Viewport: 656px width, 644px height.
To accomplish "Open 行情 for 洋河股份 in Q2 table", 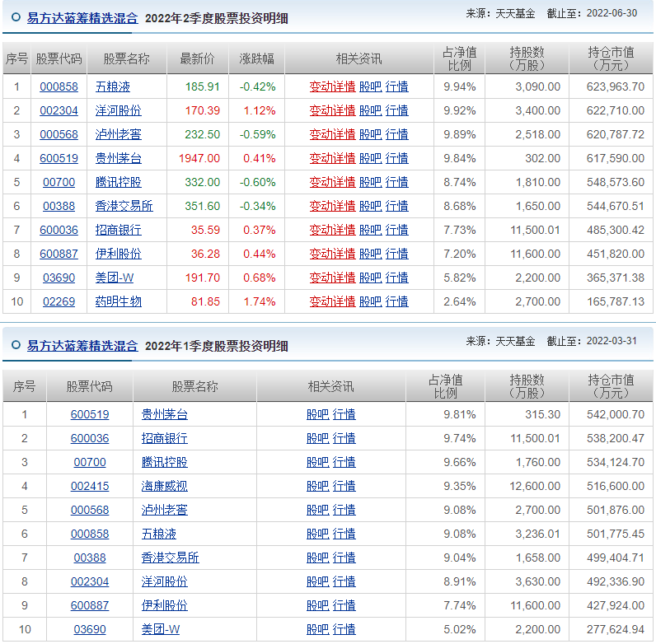I will pos(396,110).
